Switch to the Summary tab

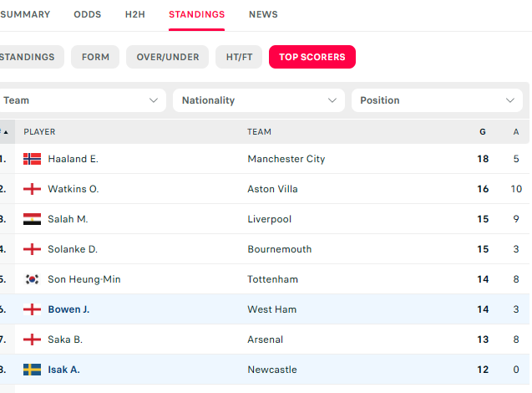click(25, 14)
